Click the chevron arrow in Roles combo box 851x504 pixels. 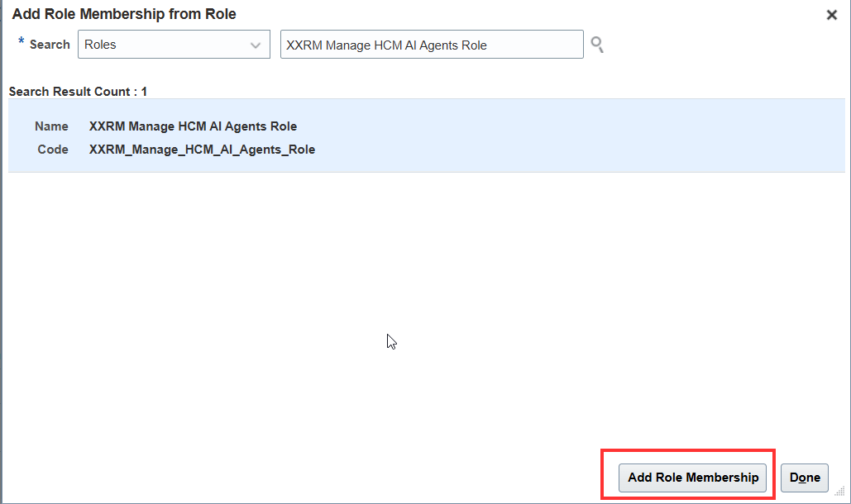[256, 45]
